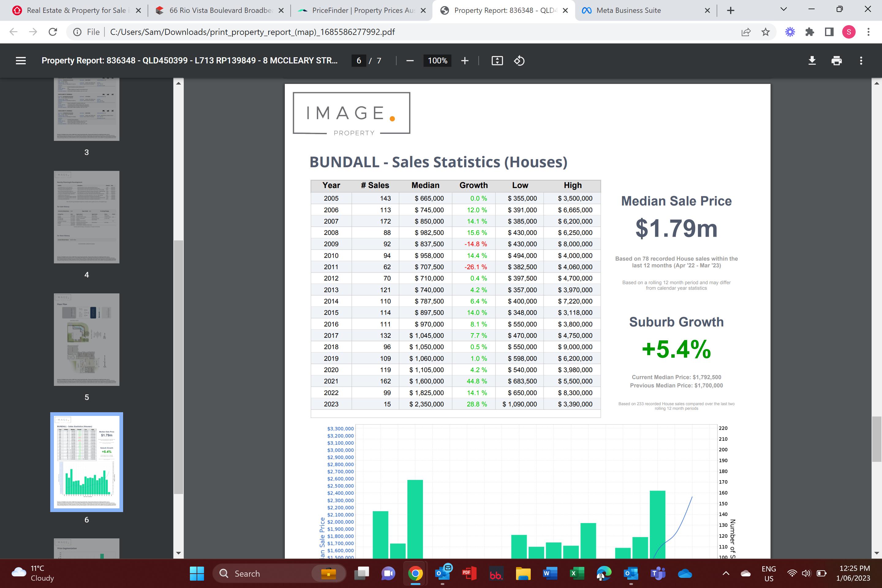Zoom in with the plus button
The image size is (882, 588).
[465, 61]
